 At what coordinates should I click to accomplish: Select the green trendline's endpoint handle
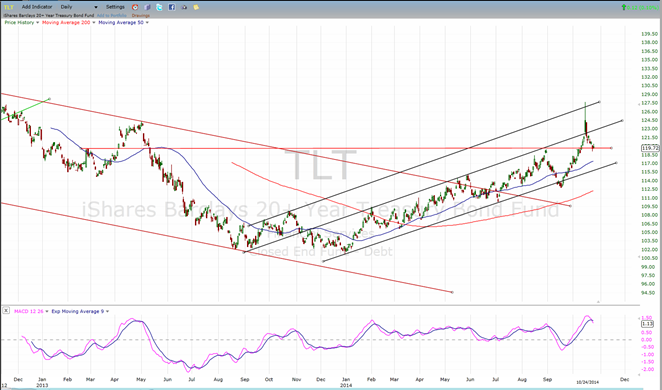click(50, 99)
